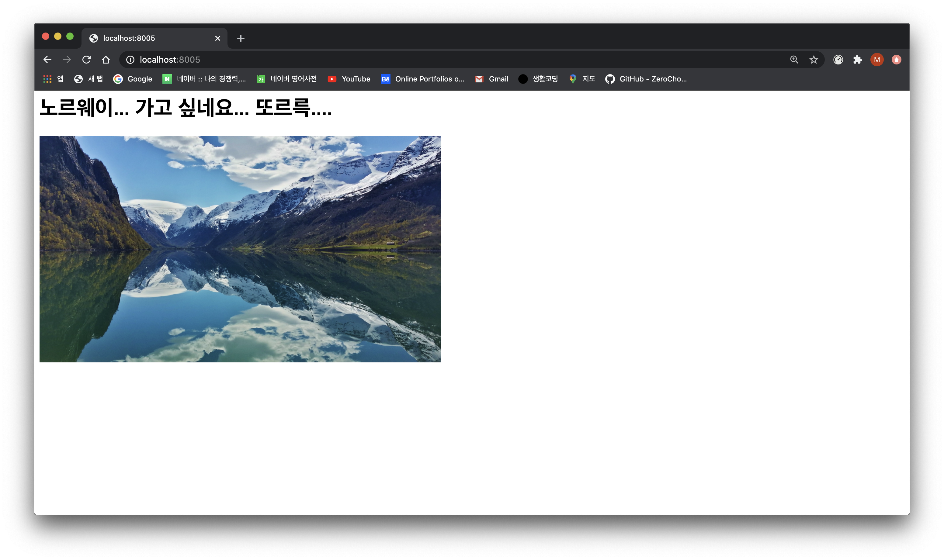Click the Norway fjord landscape image
The height and width of the screenshot is (560, 944).
pos(240,249)
